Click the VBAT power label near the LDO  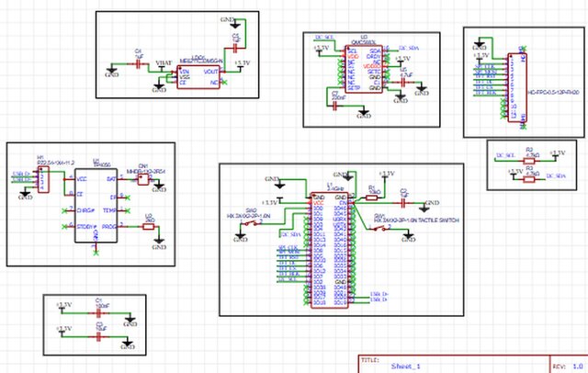164,63
